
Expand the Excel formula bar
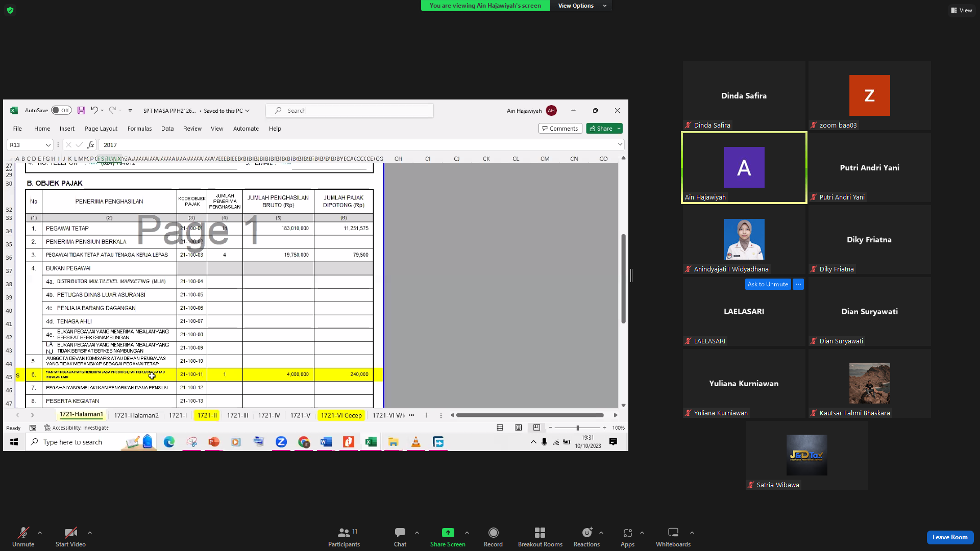pos(620,144)
